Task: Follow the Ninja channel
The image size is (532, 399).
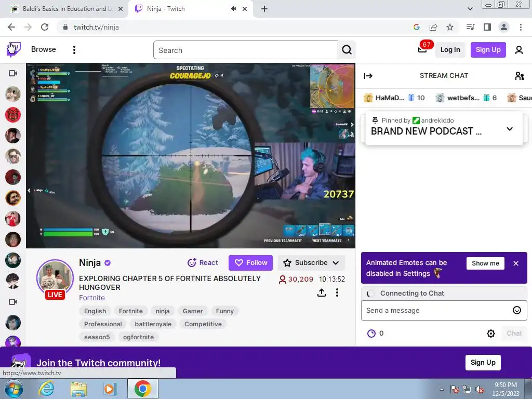Action: tap(250, 262)
